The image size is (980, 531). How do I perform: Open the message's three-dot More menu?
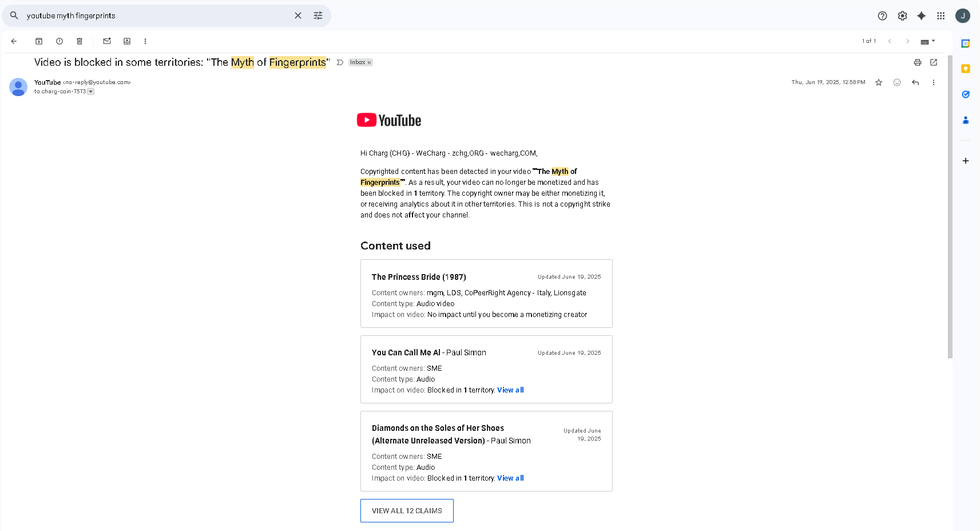934,82
